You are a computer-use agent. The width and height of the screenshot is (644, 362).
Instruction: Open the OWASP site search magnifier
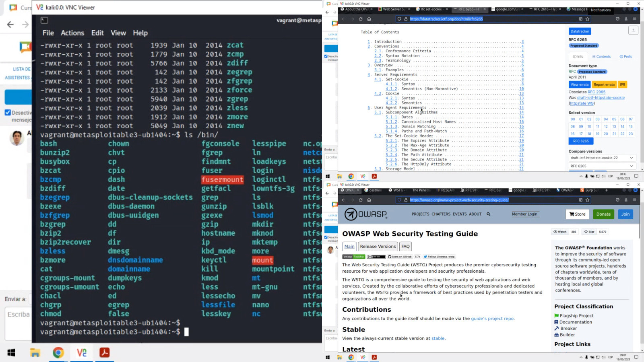click(x=488, y=214)
